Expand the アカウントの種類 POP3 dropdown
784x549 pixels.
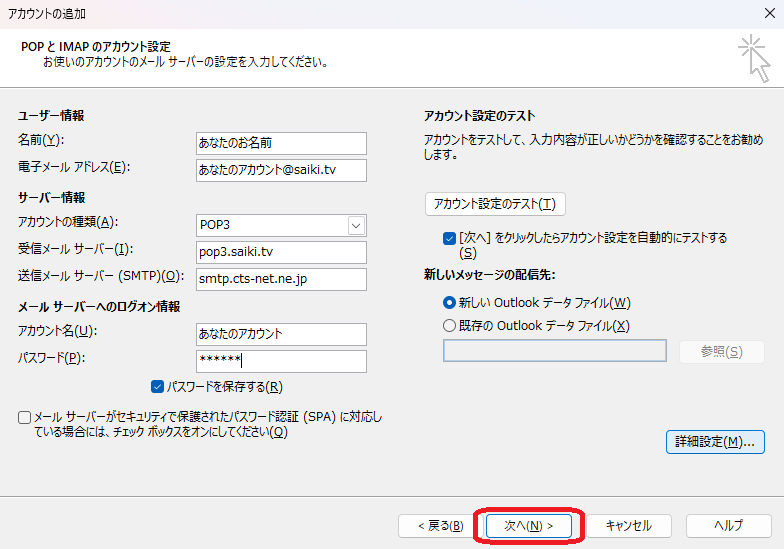coord(356,225)
